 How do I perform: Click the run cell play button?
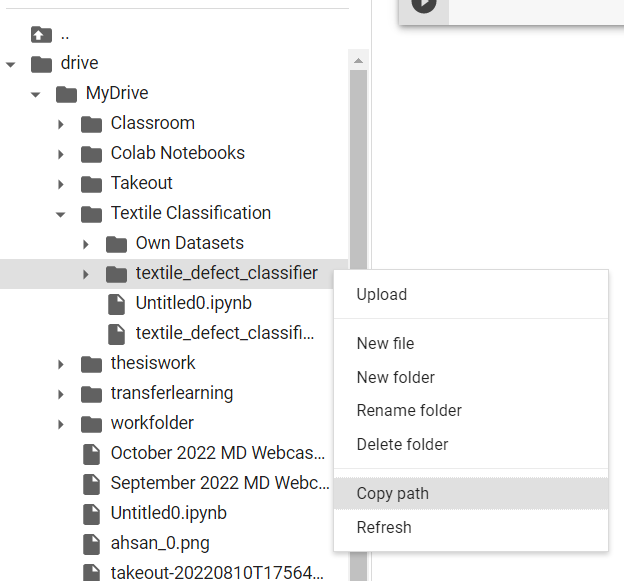424,5
